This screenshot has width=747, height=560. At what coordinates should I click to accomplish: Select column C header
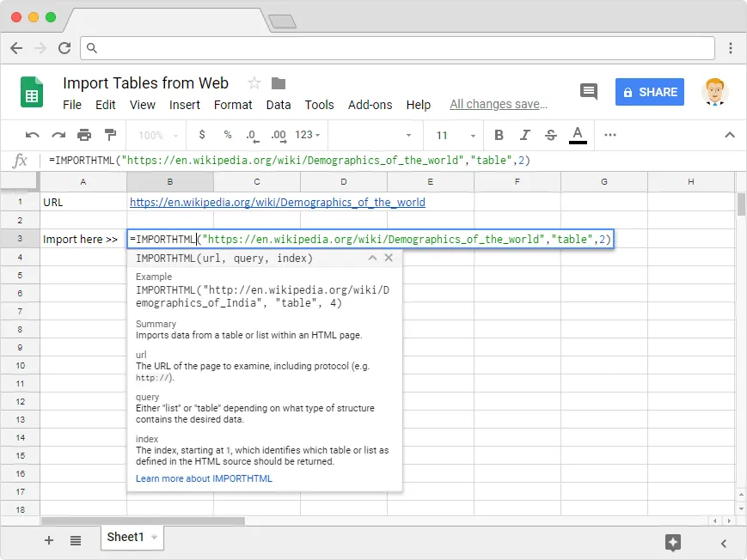tap(257, 181)
